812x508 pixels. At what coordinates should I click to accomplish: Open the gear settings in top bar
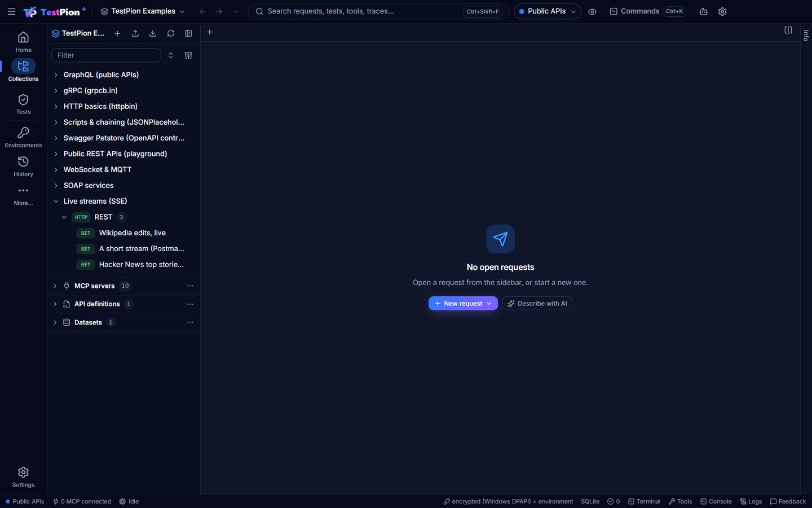tap(722, 11)
